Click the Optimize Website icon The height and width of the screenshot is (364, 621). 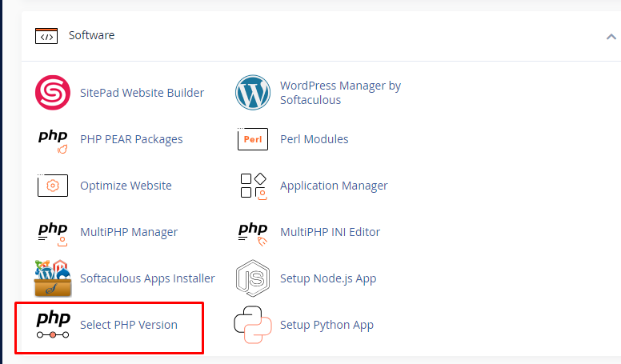coord(53,185)
